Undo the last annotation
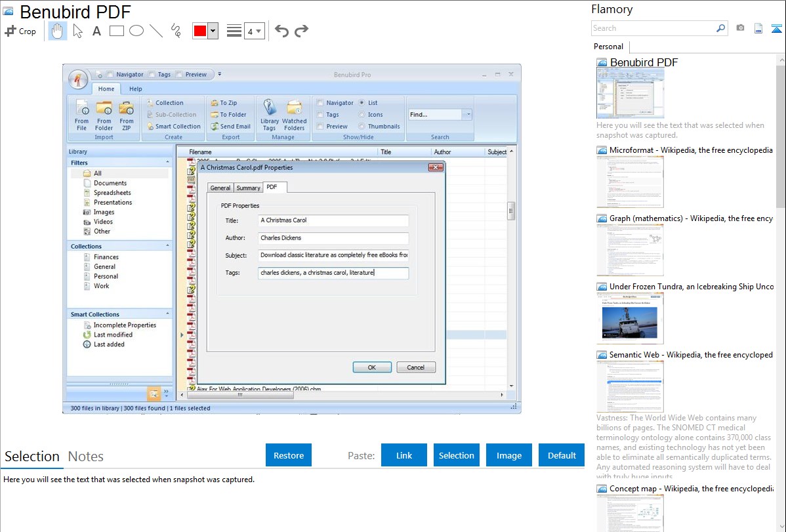Viewport: 786px width, 532px height. coord(281,31)
